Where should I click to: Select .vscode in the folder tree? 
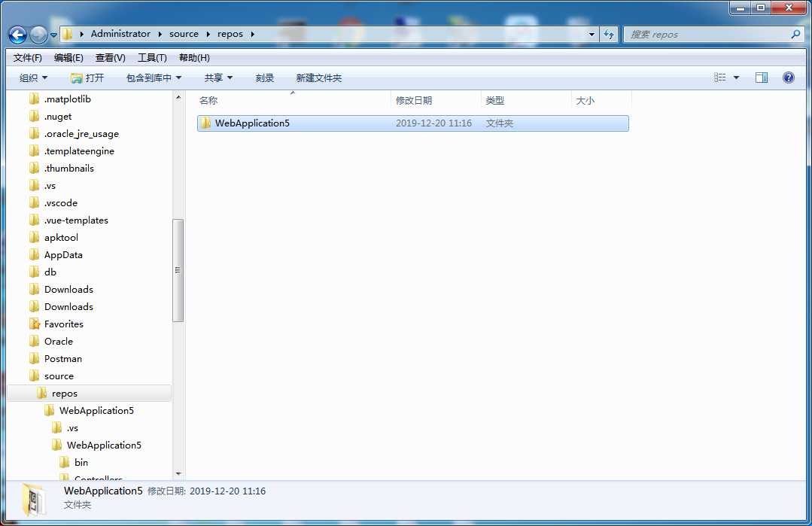pyautogui.click(x=61, y=203)
